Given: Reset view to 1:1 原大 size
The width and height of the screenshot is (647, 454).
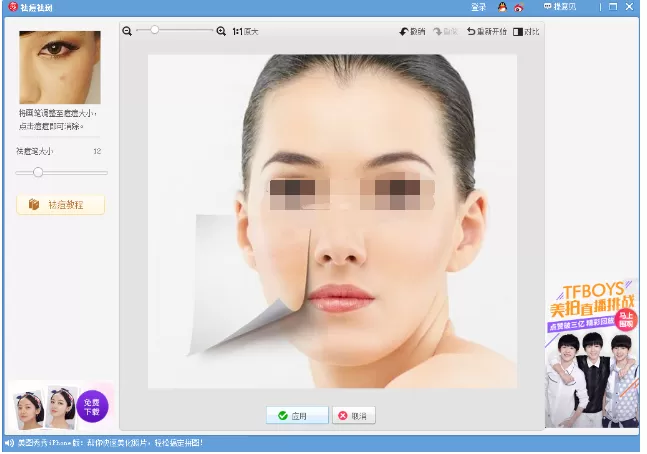Looking at the screenshot, I should point(245,31).
